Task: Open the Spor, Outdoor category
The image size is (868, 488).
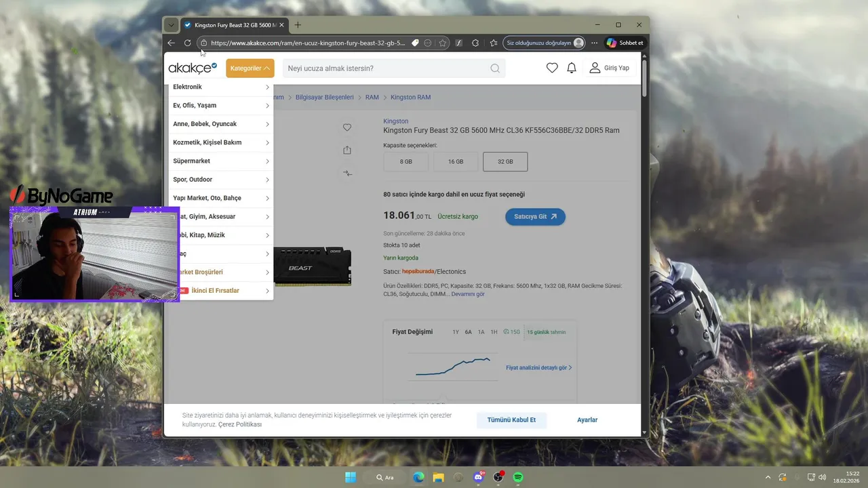Action: click(221, 180)
